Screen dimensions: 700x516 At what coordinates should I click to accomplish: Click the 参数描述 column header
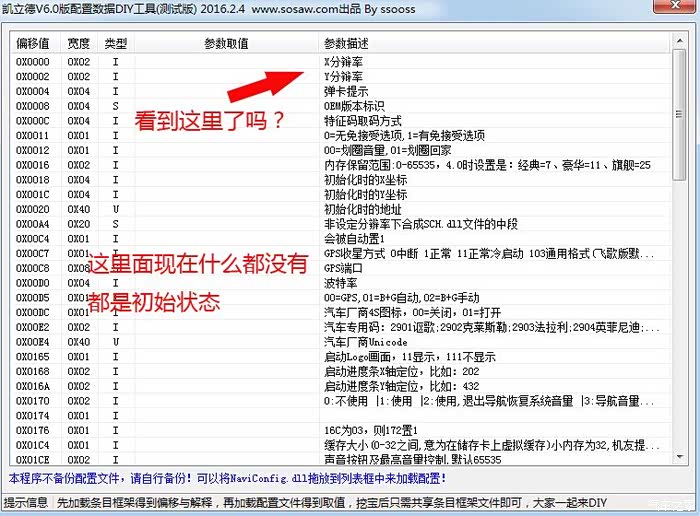click(x=346, y=44)
